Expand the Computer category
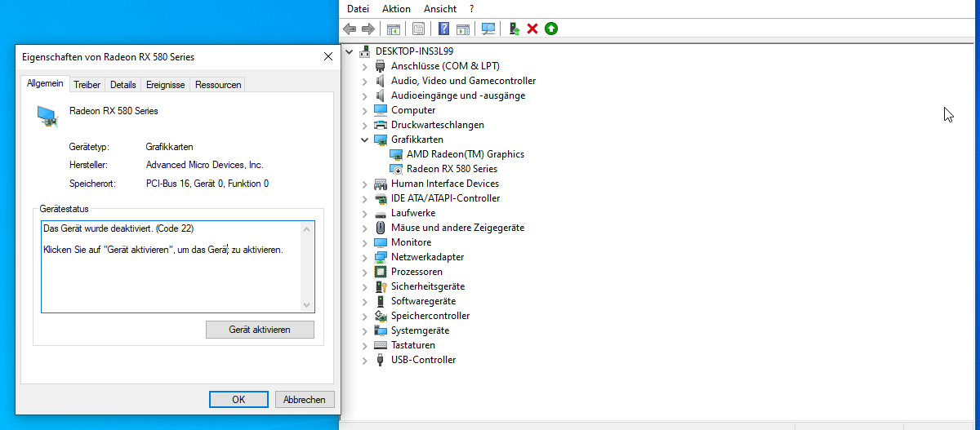Viewport: 980px width, 430px height. click(365, 110)
